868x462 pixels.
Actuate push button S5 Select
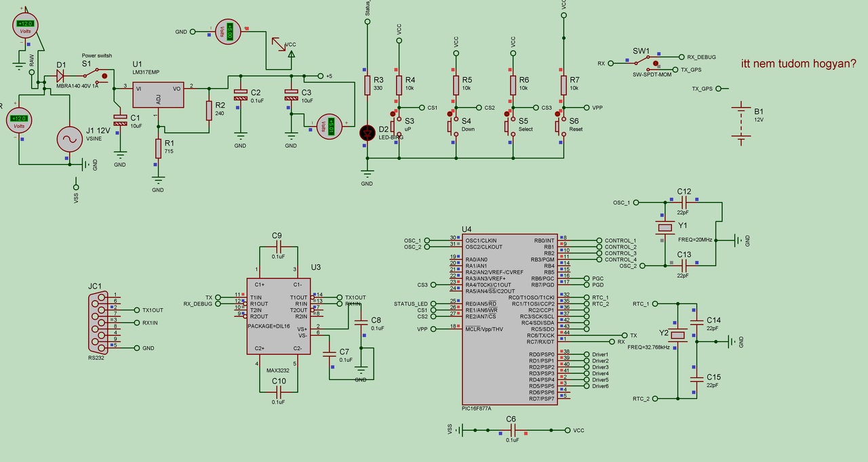[507, 113]
